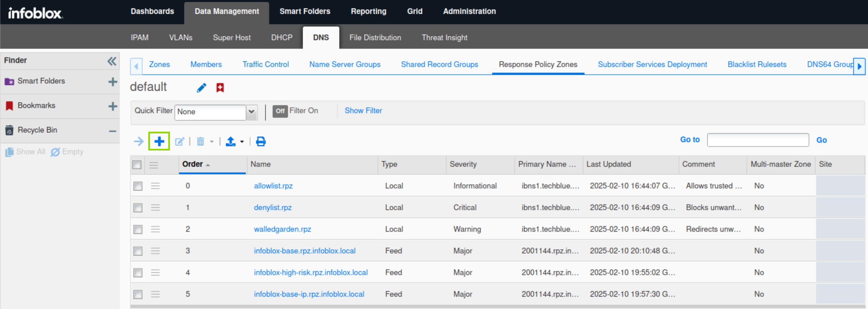868x309 pixels.
Task: Click the upload export icon in toolbar
Action: (x=230, y=141)
